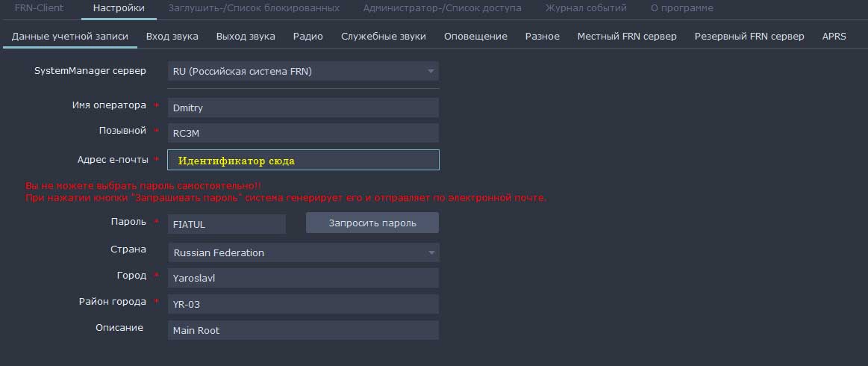The width and height of the screenshot is (868, 366).
Task: Click the Позывной label text
Action: (122, 131)
